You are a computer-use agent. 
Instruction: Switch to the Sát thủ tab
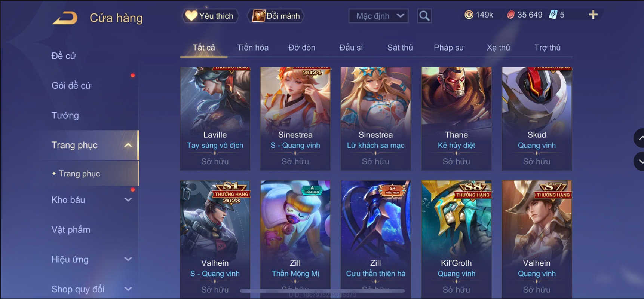coord(400,48)
